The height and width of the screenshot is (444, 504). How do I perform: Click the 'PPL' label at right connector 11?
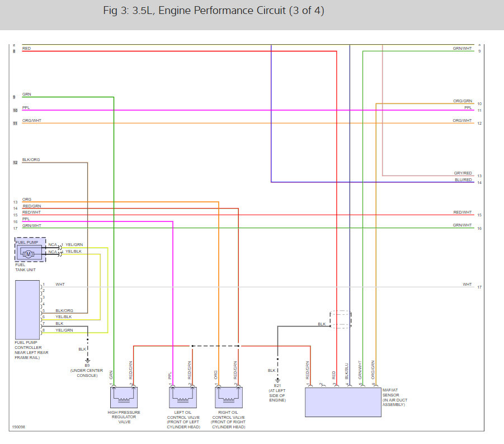(468, 107)
